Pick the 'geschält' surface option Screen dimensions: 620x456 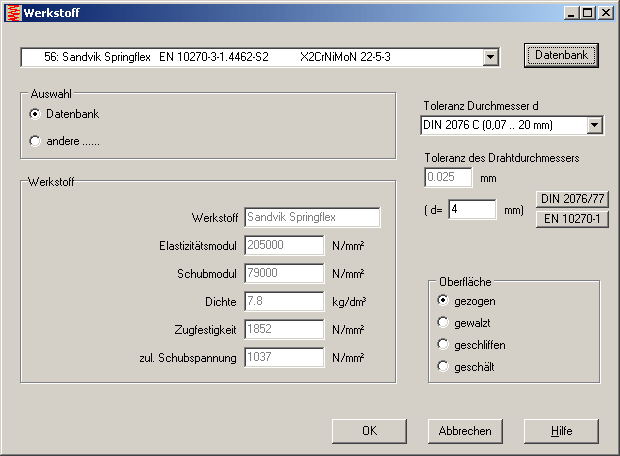pyautogui.click(x=444, y=367)
